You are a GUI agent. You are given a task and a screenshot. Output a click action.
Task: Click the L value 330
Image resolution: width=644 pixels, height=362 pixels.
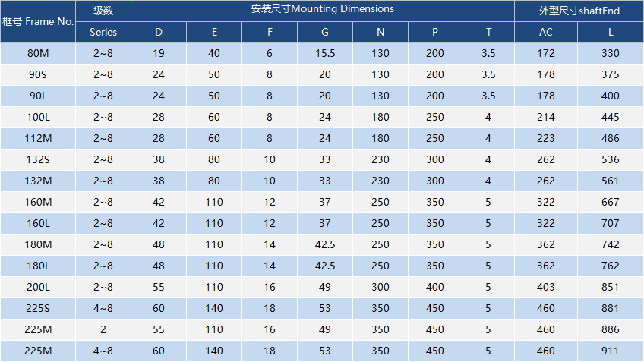coord(611,54)
